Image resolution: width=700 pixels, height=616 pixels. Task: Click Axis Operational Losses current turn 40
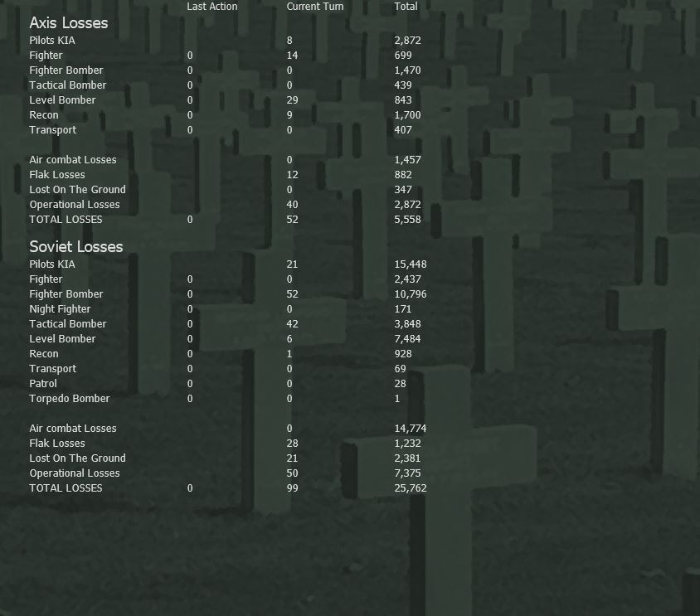[293, 205]
